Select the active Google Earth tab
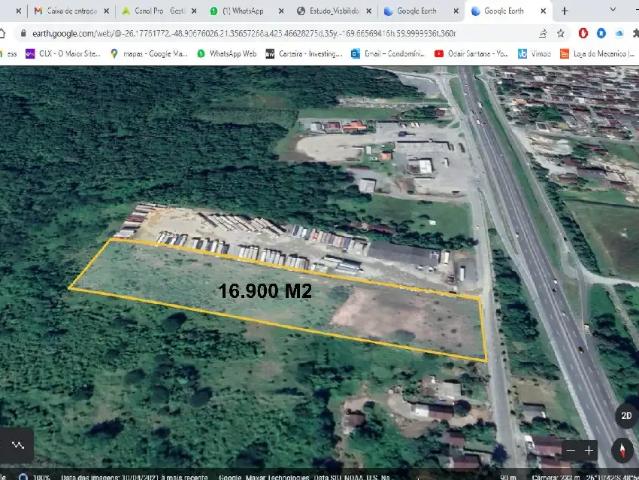The image size is (639, 480). (x=504, y=11)
